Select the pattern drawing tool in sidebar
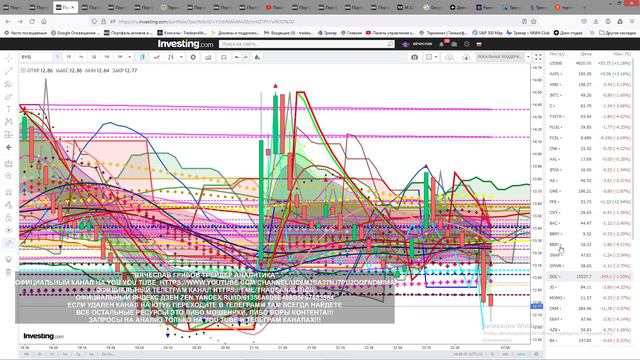This screenshot has height=360, width=640. tap(9, 122)
